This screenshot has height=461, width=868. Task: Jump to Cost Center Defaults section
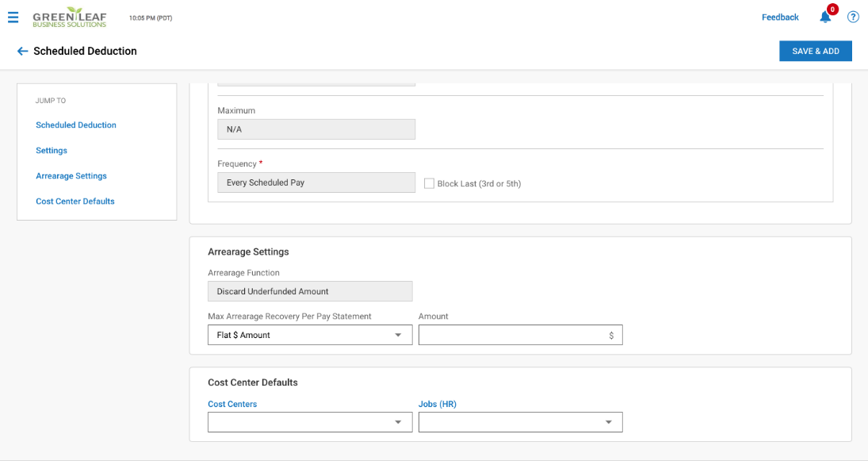tap(75, 202)
